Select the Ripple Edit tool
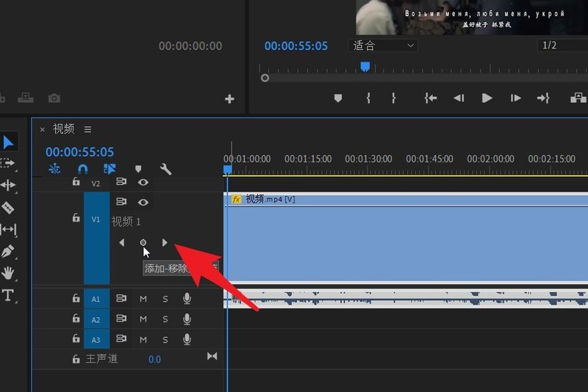Screen dimensions: 588x392 click(8, 185)
